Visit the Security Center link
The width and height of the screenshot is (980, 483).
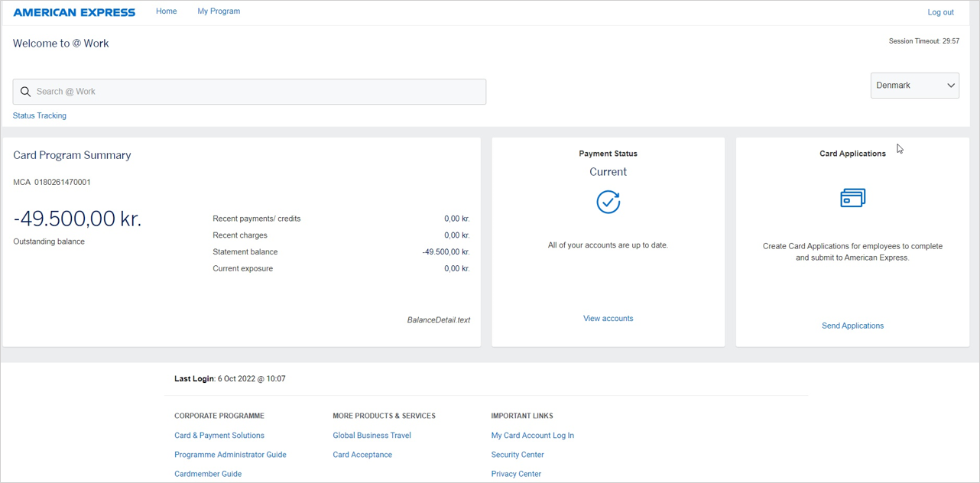point(518,455)
